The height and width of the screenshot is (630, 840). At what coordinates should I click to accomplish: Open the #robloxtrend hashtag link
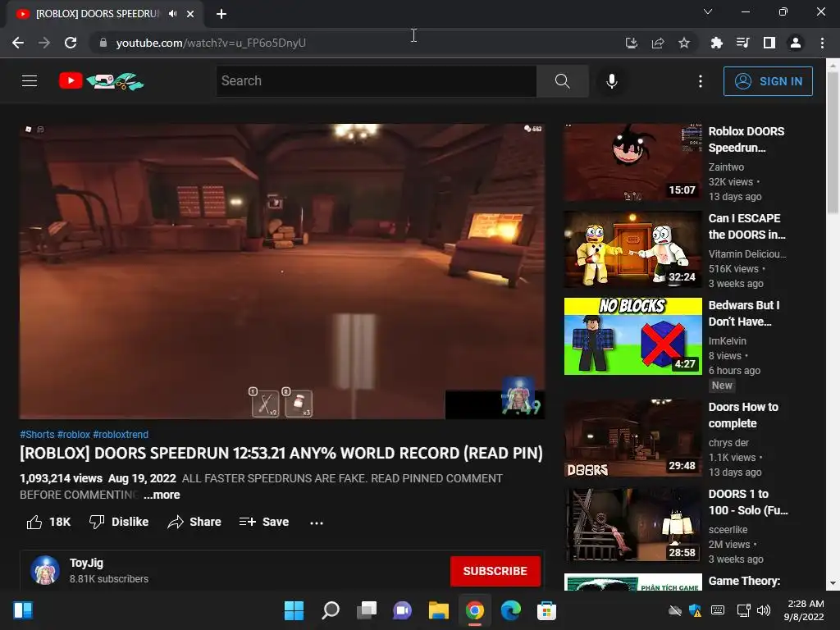121,435
